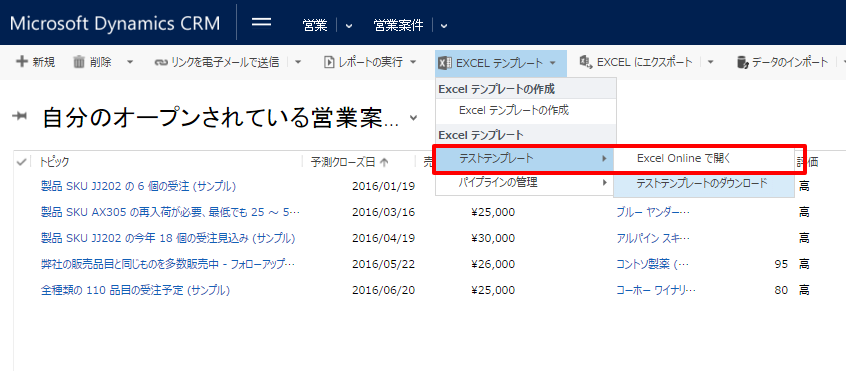
Task: Open 製品 SKU JJ202 の 6 個の受注 record
Action: [138, 187]
